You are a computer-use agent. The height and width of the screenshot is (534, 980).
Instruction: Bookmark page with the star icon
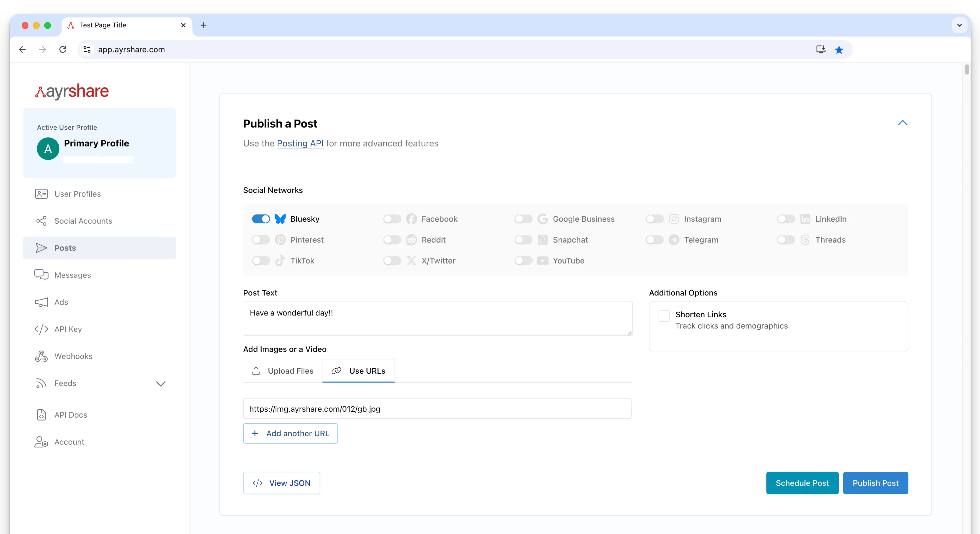click(x=839, y=50)
